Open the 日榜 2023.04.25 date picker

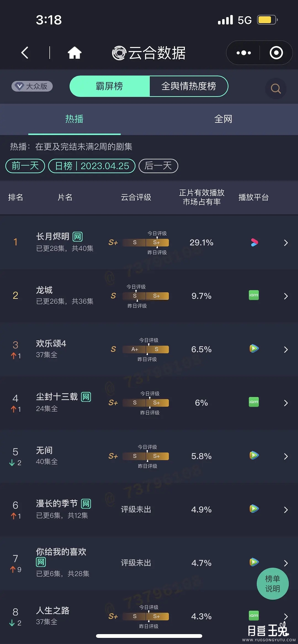pyautogui.click(x=92, y=166)
